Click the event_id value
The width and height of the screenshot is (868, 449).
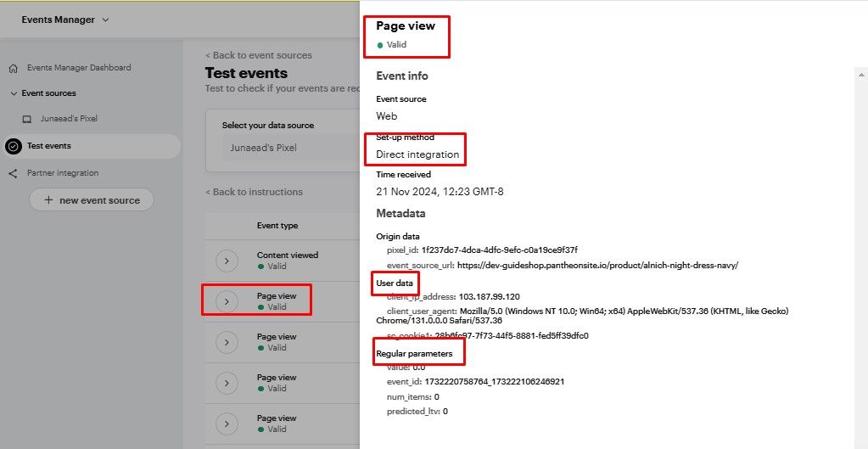pos(495,381)
